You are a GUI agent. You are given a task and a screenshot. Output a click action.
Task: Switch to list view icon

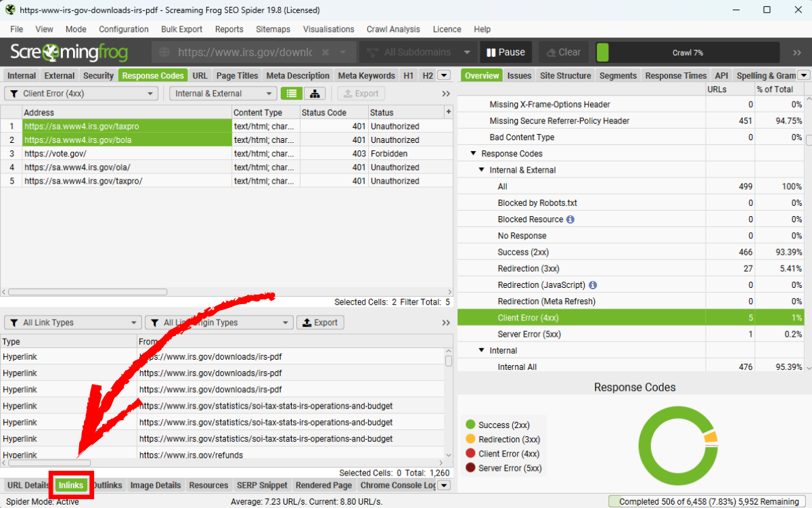pyautogui.click(x=292, y=93)
